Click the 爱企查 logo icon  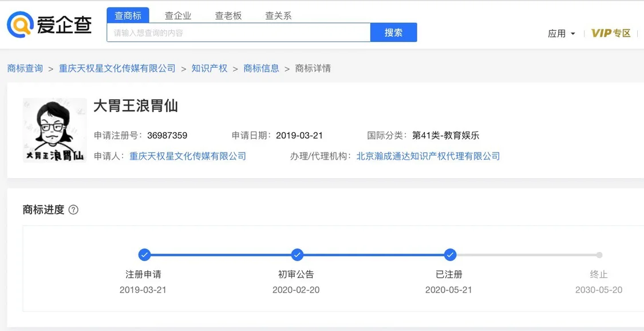(19, 24)
